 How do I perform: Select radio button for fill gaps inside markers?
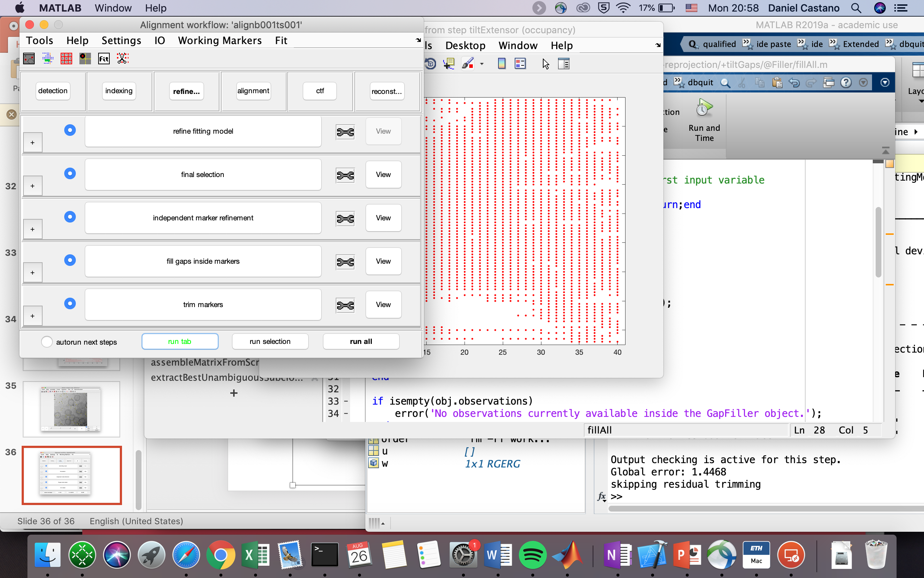click(70, 260)
